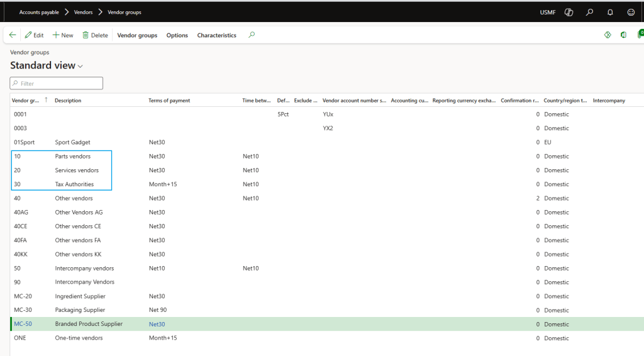Viewport: 644px width, 356px height.
Task: Click the Filter input field
Action: tap(57, 83)
